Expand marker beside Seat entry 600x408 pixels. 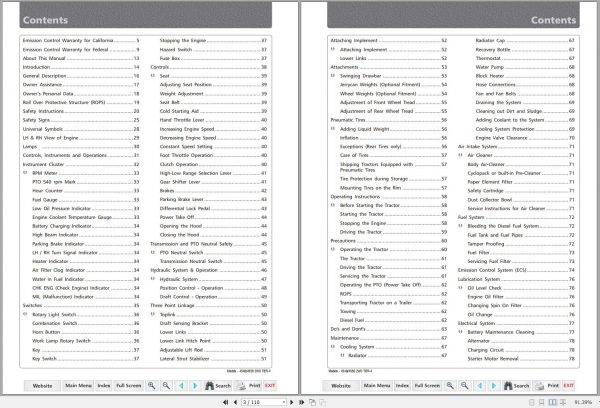[153, 76]
